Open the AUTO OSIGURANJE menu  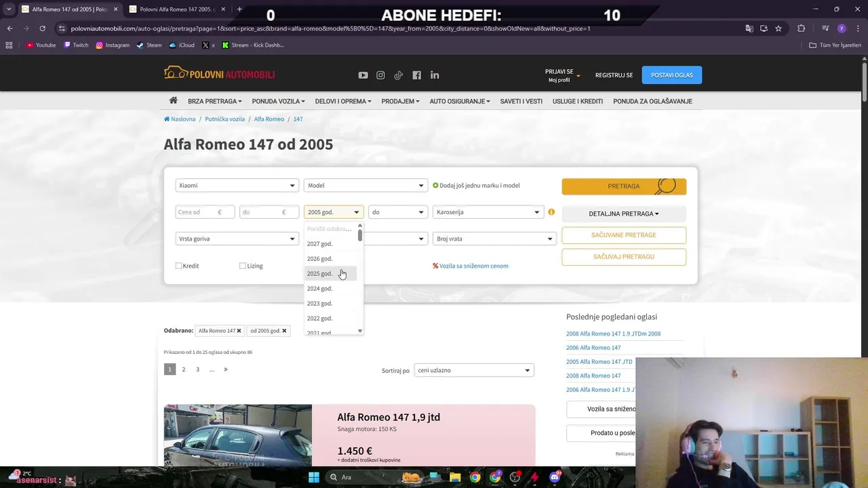(460, 101)
